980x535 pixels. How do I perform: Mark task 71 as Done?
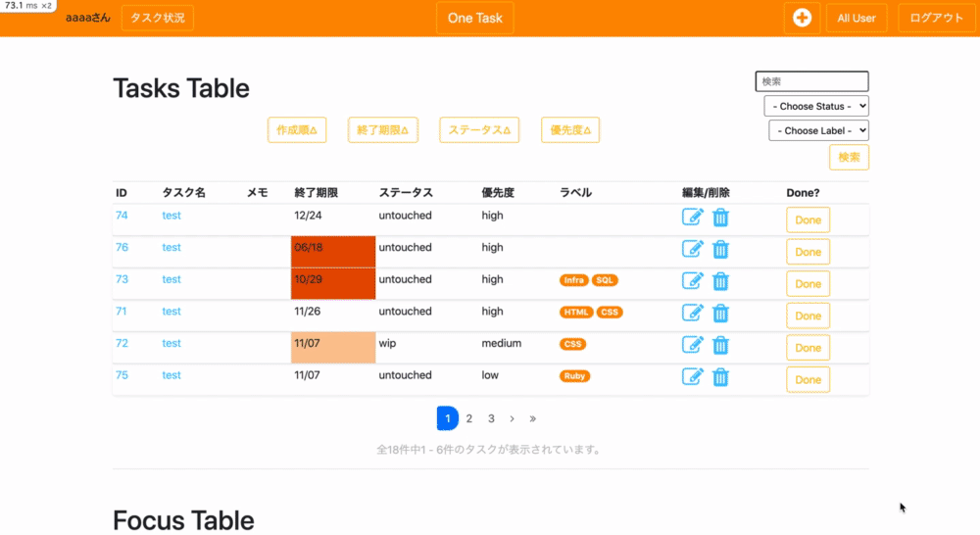(808, 316)
